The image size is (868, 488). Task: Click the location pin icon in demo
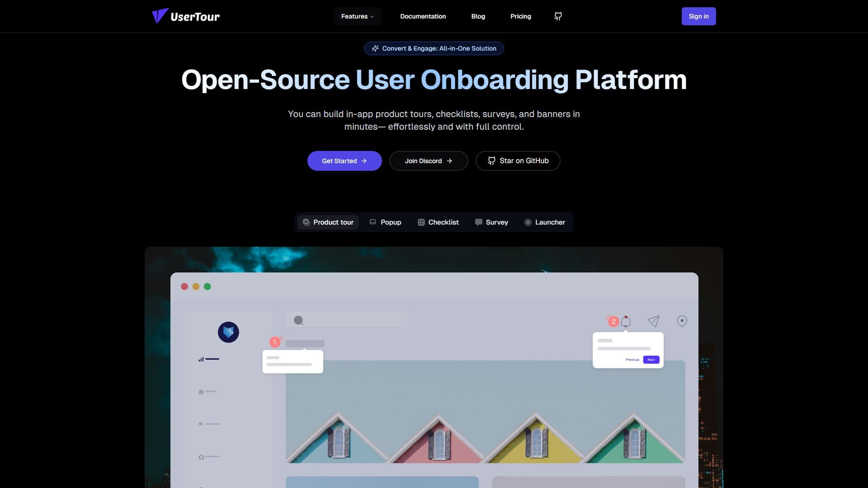coord(682,321)
